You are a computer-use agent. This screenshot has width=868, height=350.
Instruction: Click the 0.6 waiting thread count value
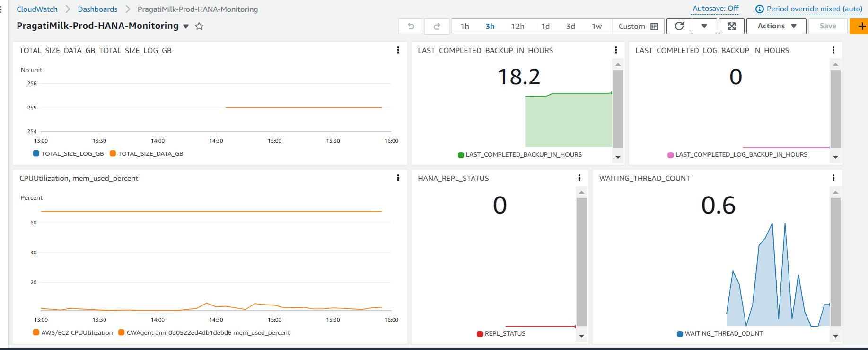(x=718, y=205)
